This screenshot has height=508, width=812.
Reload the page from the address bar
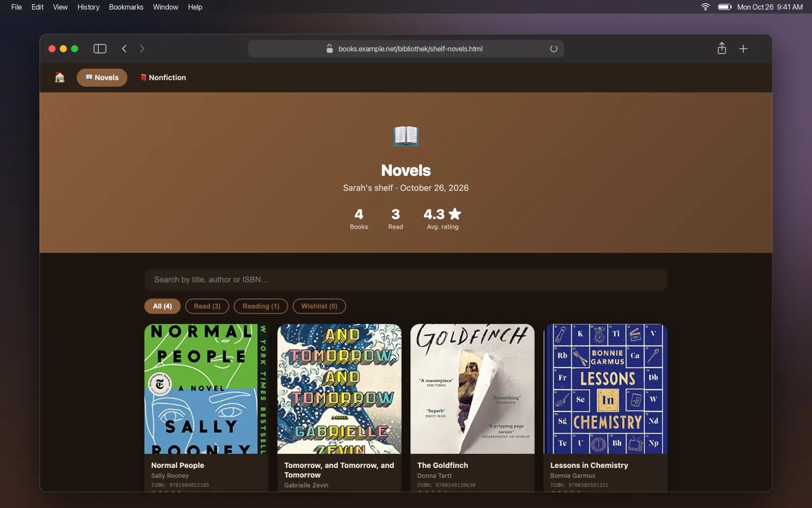pyautogui.click(x=554, y=49)
